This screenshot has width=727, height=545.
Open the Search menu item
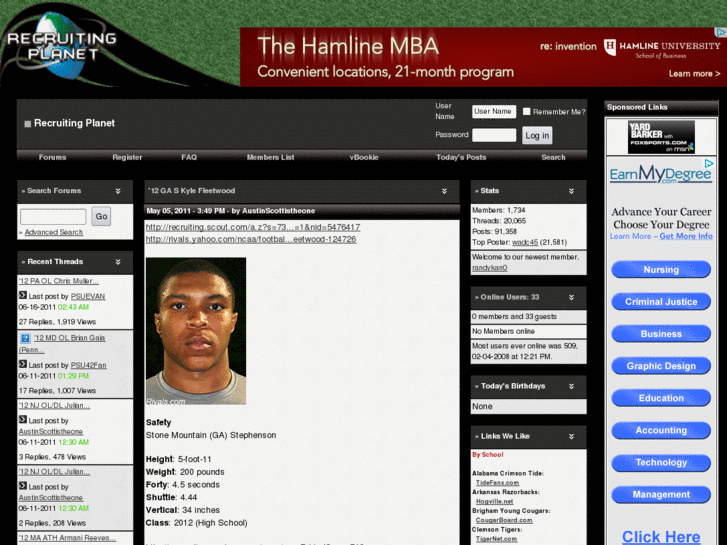(553, 157)
